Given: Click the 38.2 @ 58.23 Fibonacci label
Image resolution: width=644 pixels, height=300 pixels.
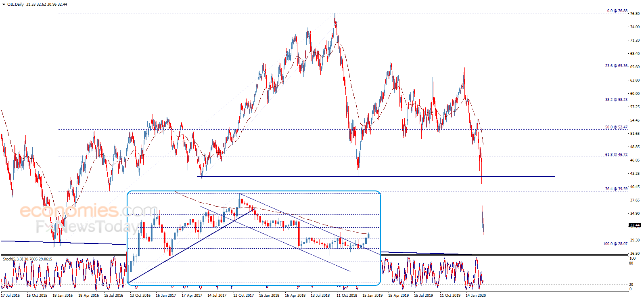Looking at the screenshot, I should [x=616, y=100].
